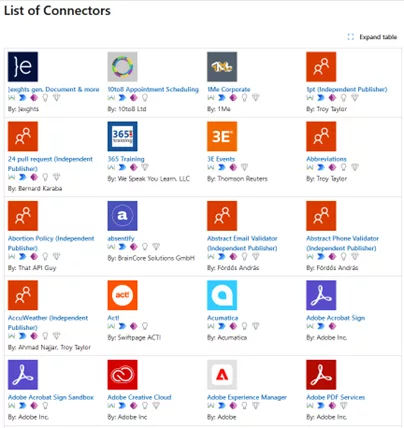404x428 pixels.
Task: Open the Abortion Policy (Independent Publisher) link
Action: (x=51, y=243)
